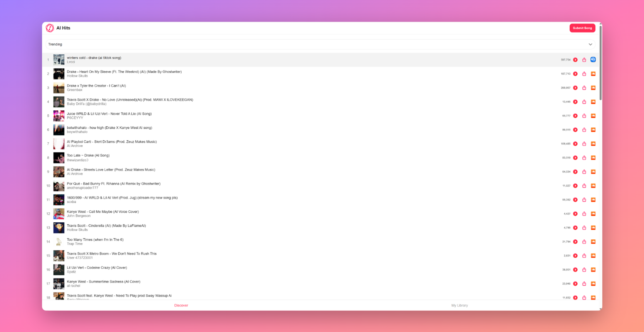Open SoundCloud icon for No Love row
644x332 pixels.
[593, 102]
